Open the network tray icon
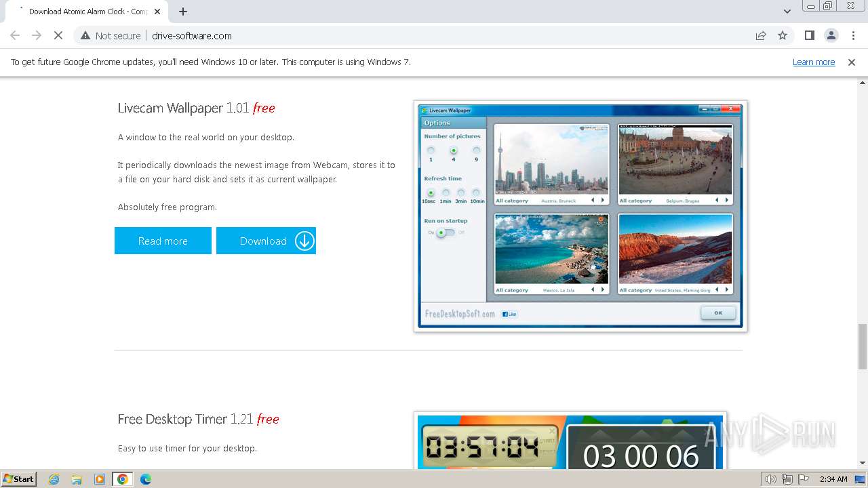This screenshot has height=488, width=868. click(787, 479)
